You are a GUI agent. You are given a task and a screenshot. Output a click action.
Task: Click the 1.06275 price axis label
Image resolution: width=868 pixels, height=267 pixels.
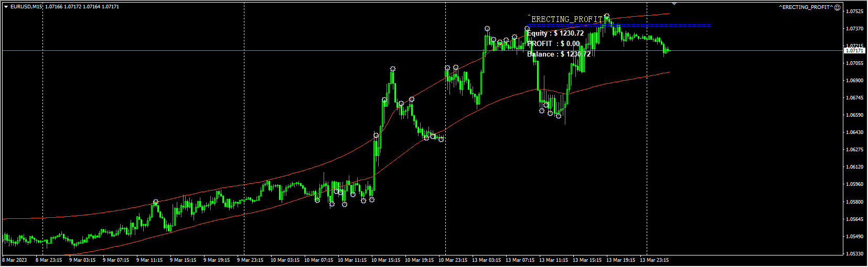pyautogui.click(x=855, y=150)
